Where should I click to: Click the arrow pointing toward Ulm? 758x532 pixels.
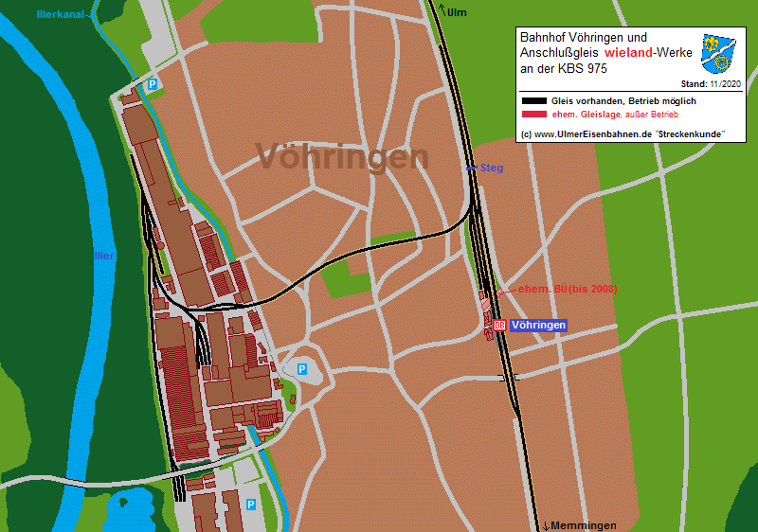(x=442, y=11)
